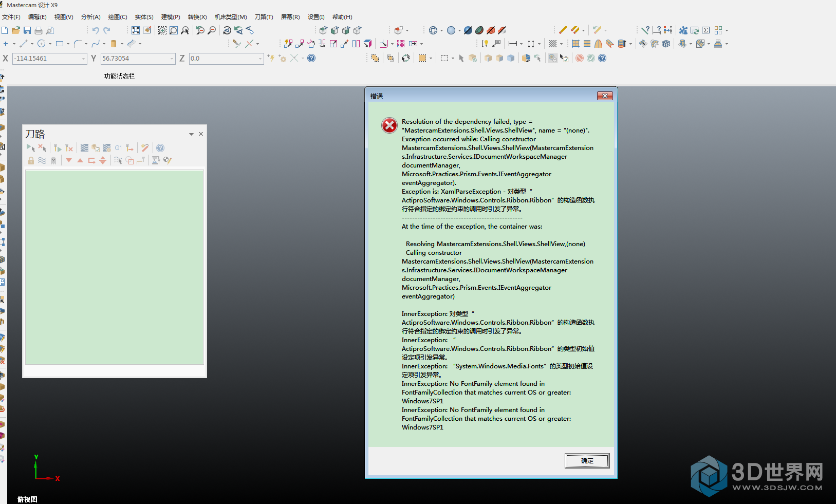Select the Zoom window magnifier icon
Viewport: 836px width, 504px height.
[x=174, y=30]
